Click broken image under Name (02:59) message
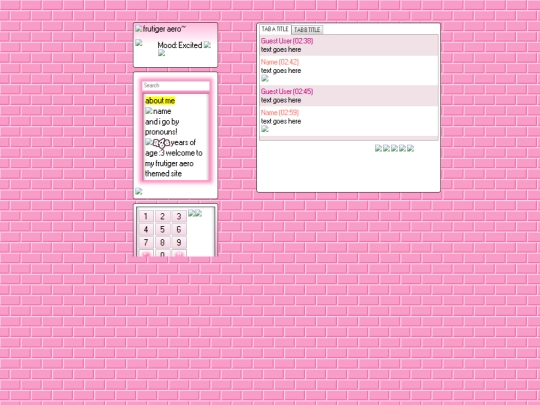 tap(265, 129)
